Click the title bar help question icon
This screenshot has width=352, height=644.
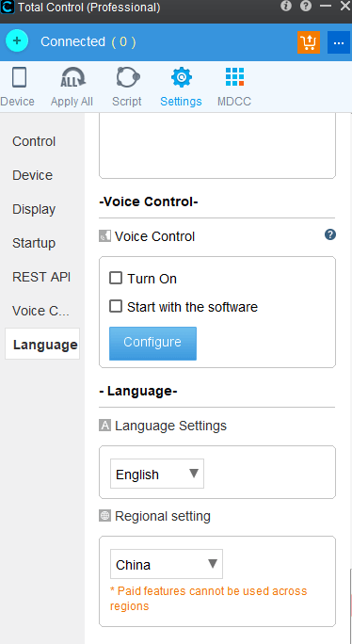tap(306, 6)
